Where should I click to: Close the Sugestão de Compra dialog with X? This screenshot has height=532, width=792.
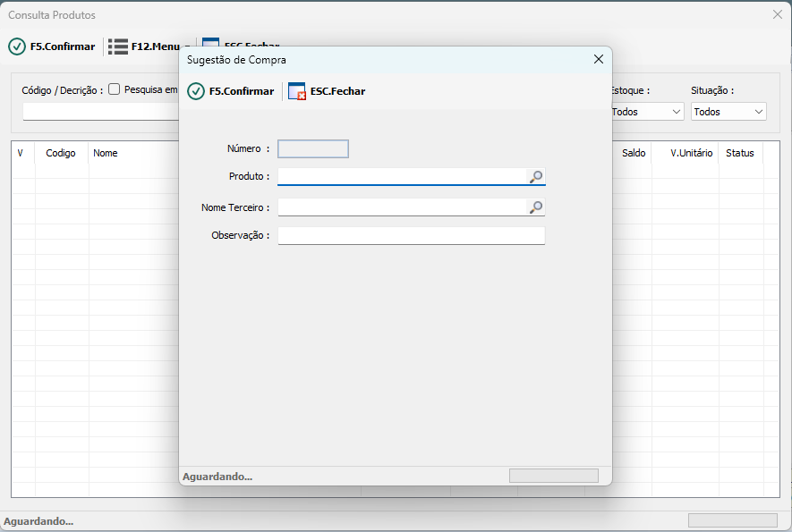tap(599, 59)
